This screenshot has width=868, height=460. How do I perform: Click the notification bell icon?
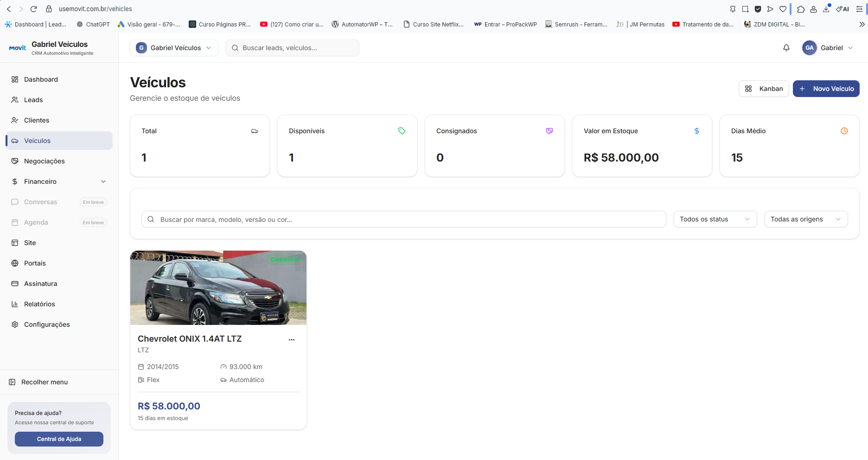(786, 48)
